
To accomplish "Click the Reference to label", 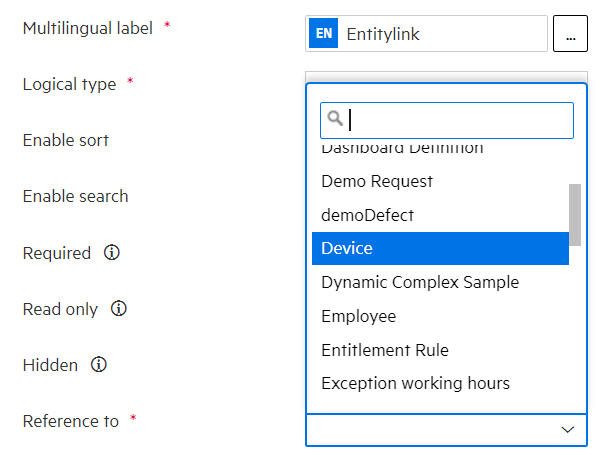I will (71, 421).
